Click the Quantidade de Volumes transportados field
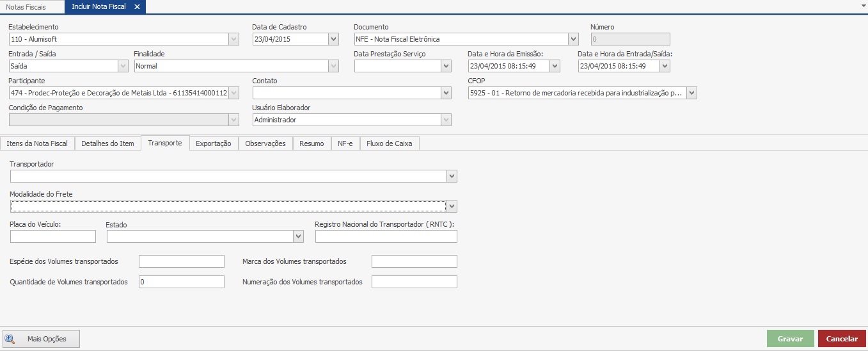This screenshot has width=868, height=351. click(x=182, y=282)
